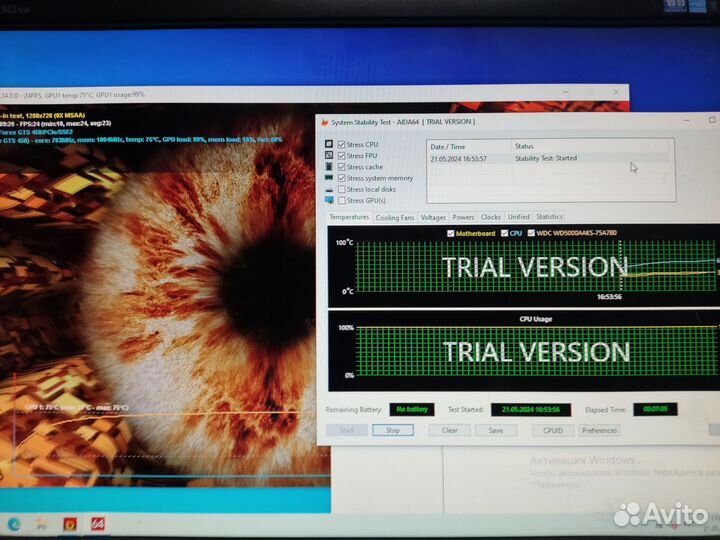The width and height of the screenshot is (720, 540).
Task: Switch to FurMark via taskbar icon
Action: point(70,524)
